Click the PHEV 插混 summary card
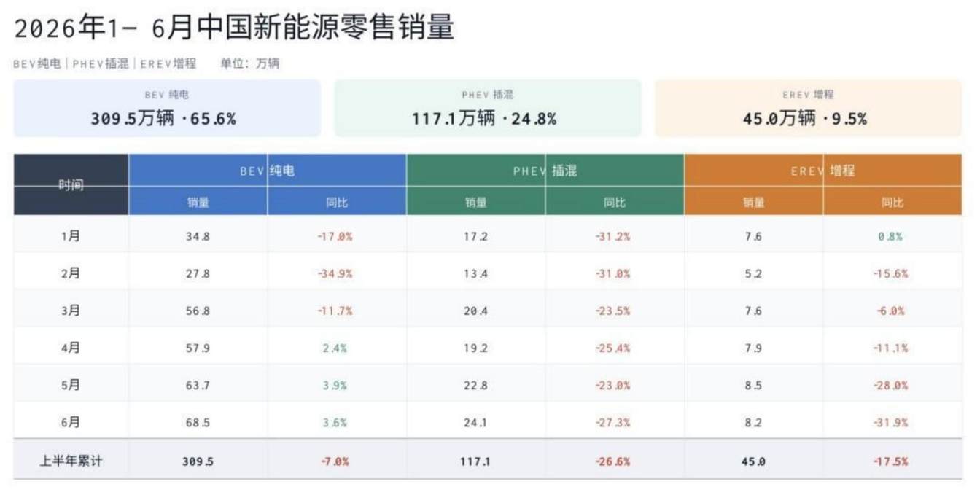This screenshot has width=980, height=495. coord(488,108)
